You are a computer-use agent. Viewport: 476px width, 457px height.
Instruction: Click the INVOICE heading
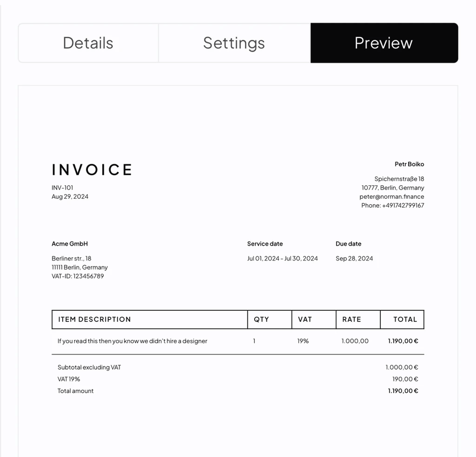pos(92,170)
